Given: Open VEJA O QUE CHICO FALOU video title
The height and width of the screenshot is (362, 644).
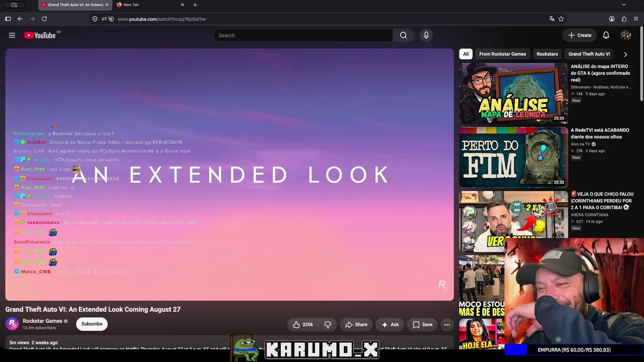Looking at the screenshot, I should tap(602, 201).
